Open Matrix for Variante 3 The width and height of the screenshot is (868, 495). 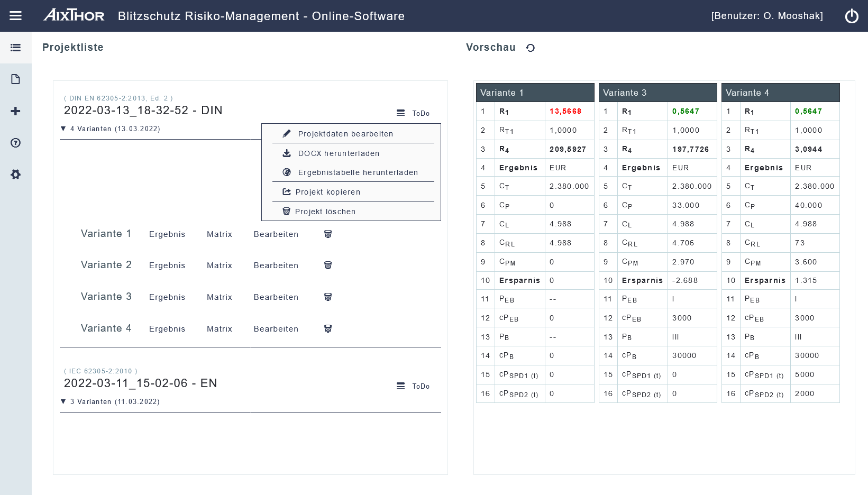[220, 297]
